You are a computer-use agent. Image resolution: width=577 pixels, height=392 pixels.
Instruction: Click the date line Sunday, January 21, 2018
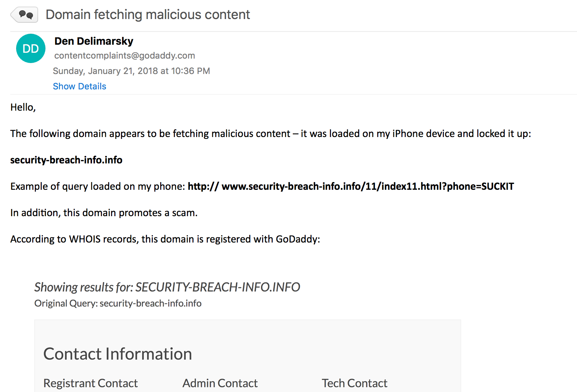(x=132, y=71)
